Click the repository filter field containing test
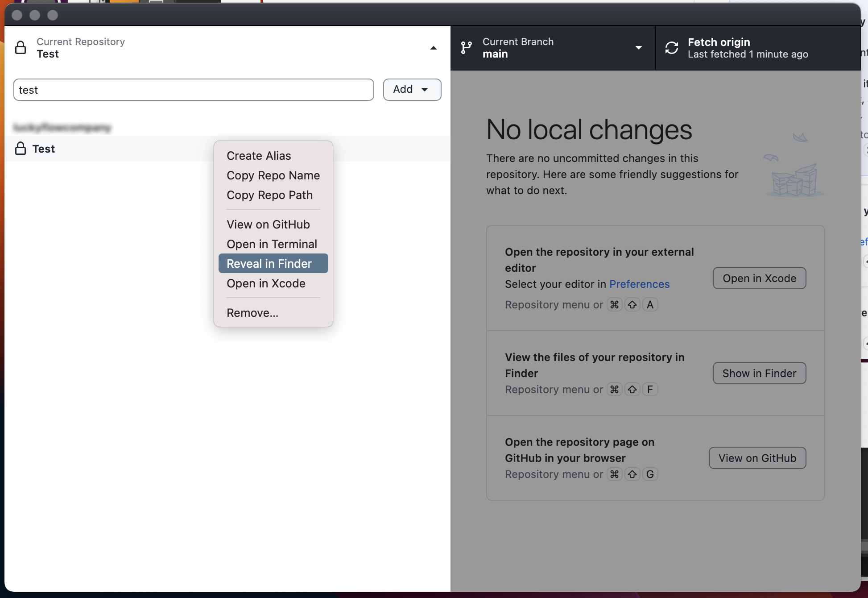 [x=194, y=90]
